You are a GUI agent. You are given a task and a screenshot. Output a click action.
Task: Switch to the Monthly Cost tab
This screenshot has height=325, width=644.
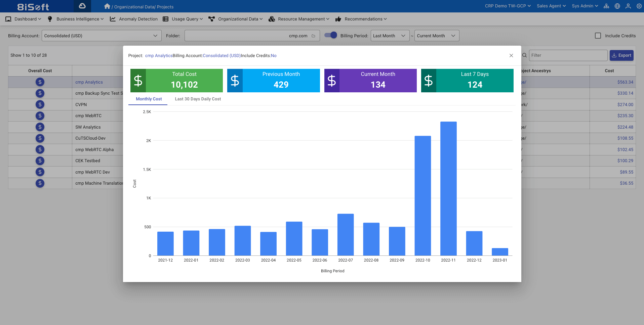[149, 99]
